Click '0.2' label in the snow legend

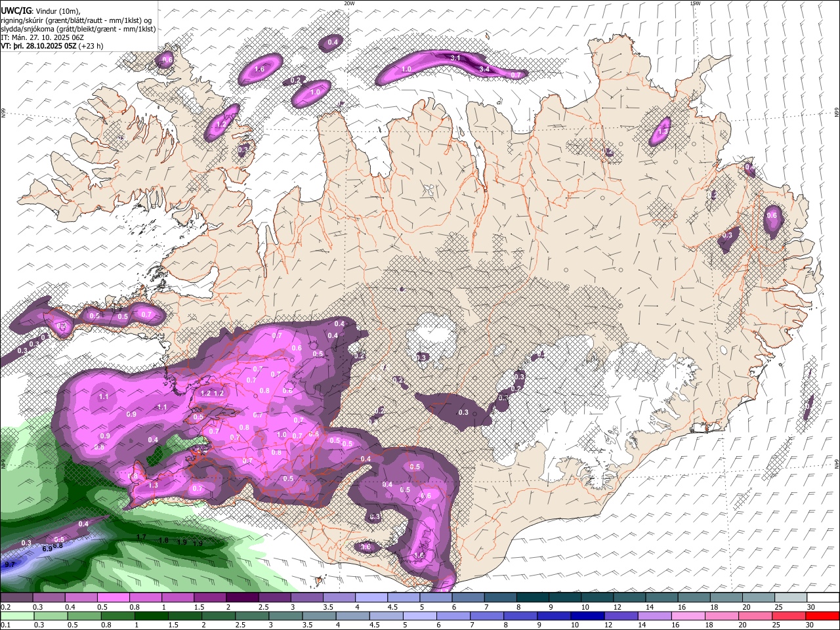[x=5, y=607]
